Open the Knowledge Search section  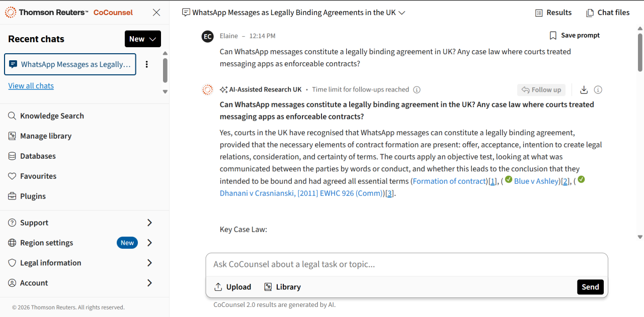point(52,116)
